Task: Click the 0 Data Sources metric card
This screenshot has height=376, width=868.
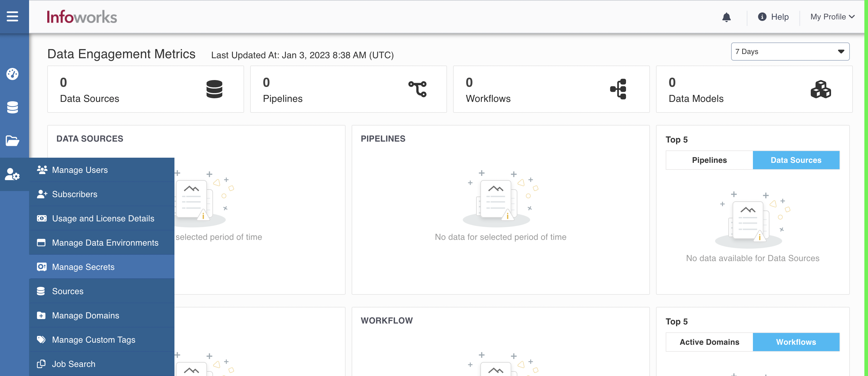Action: (146, 89)
